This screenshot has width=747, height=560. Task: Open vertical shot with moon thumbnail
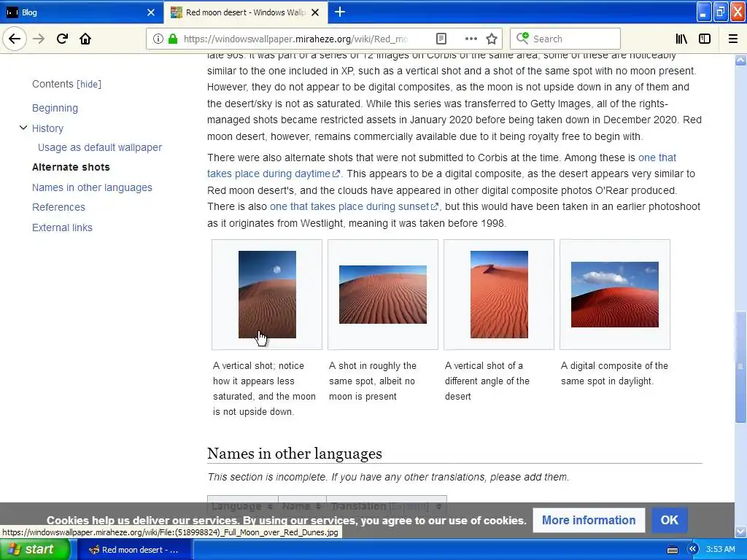[267, 295]
